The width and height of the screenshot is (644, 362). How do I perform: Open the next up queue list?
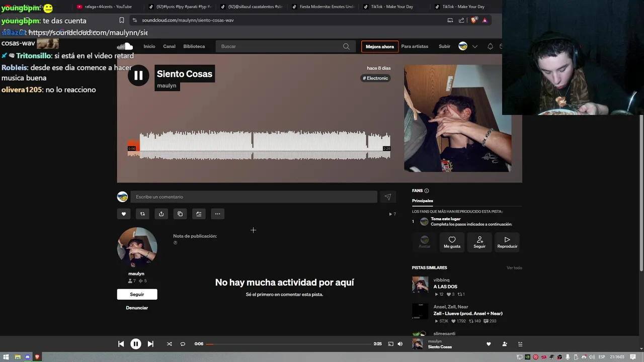520,344
